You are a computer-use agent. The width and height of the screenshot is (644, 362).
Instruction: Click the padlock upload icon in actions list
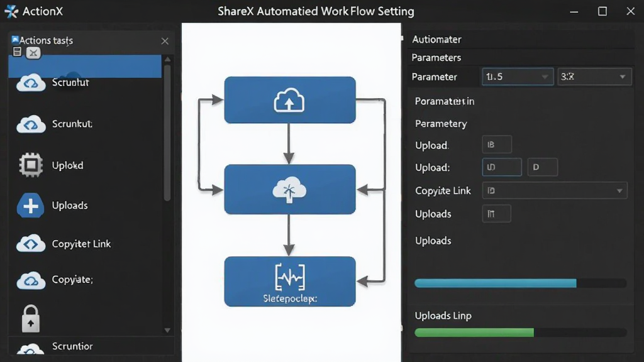[x=30, y=319]
